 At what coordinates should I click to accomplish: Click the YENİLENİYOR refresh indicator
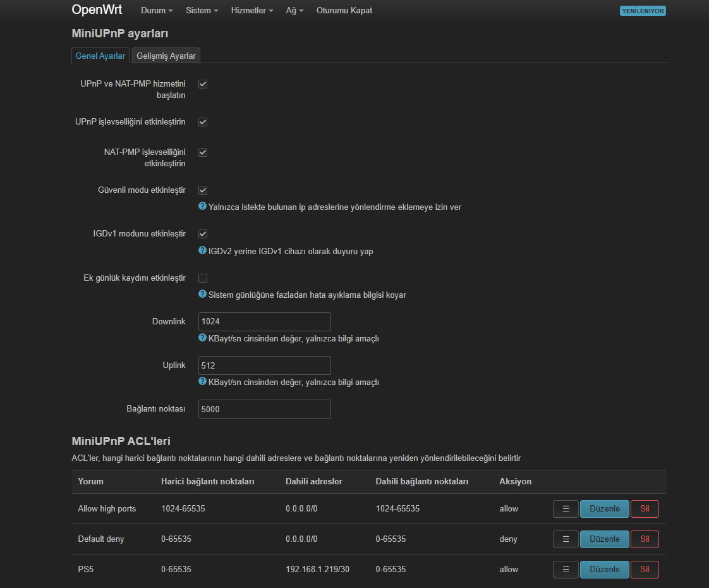pos(643,11)
